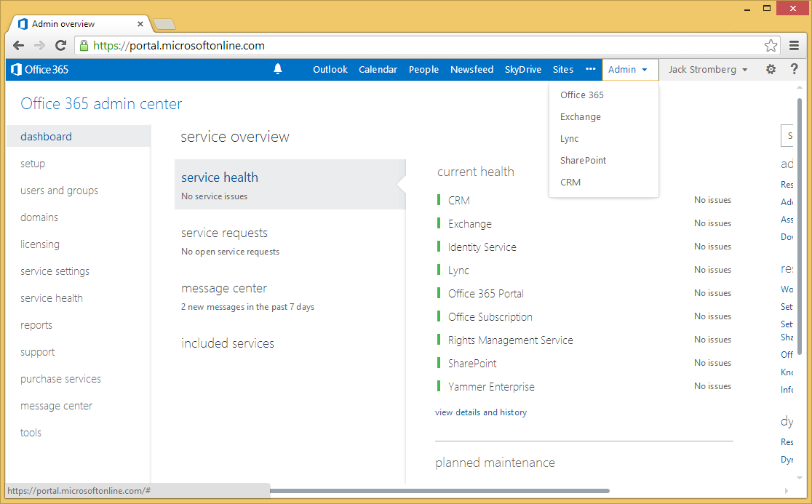The image size is (812, 504).
Task: Bookmark this page with the star icon
Action: coord(771,46)
